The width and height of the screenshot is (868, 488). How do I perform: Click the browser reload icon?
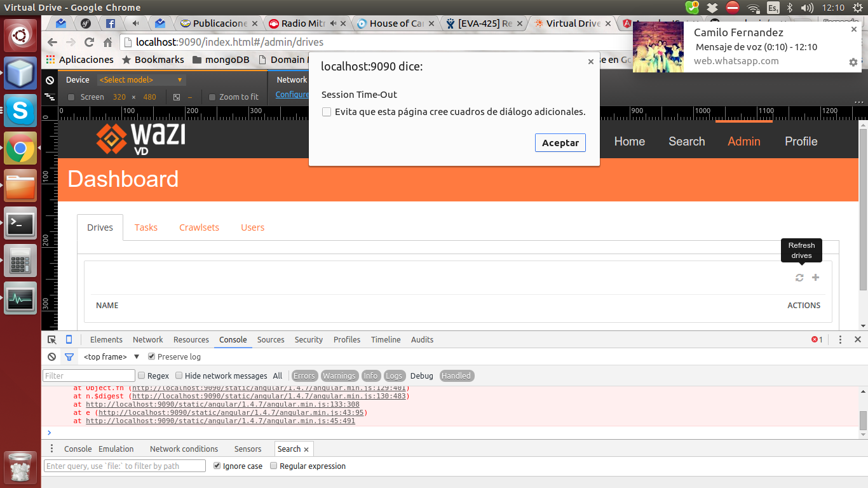coord(89,43)
